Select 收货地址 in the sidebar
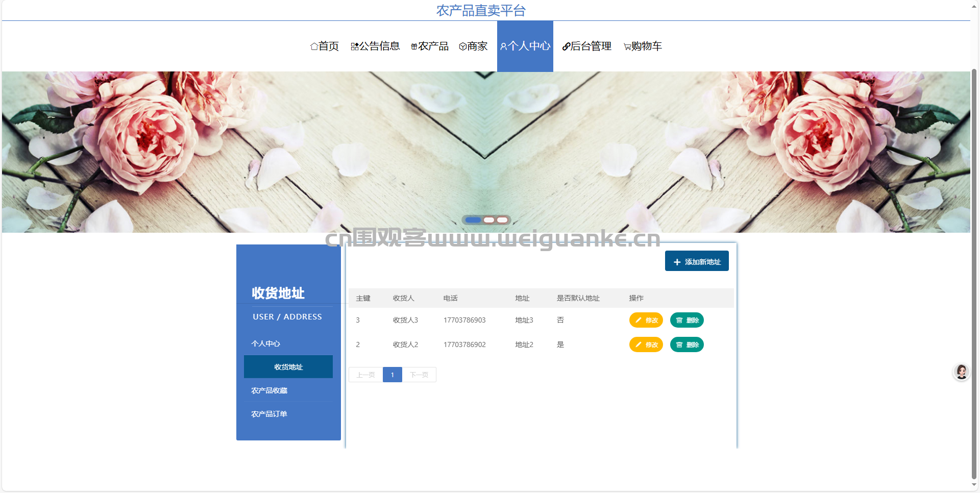Image resolution: width=980 pixels, height=493 pixels. point(288,367)
